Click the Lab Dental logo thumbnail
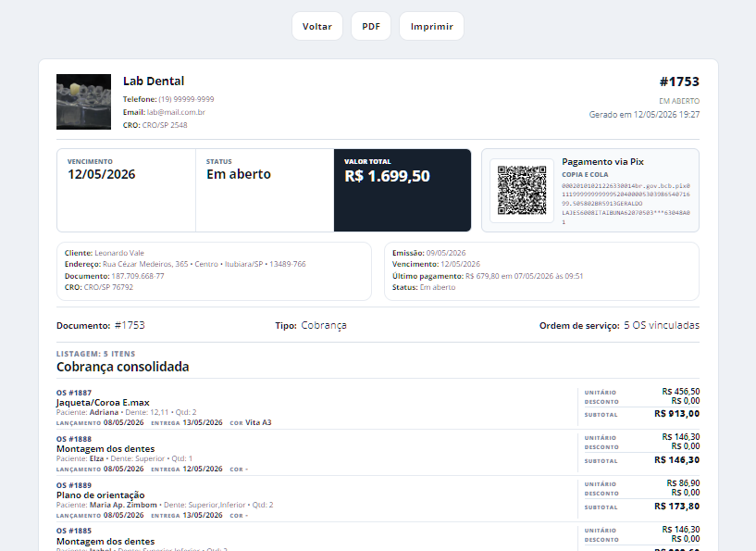This screenshot has width=756, height=551. tap(84, 102)
